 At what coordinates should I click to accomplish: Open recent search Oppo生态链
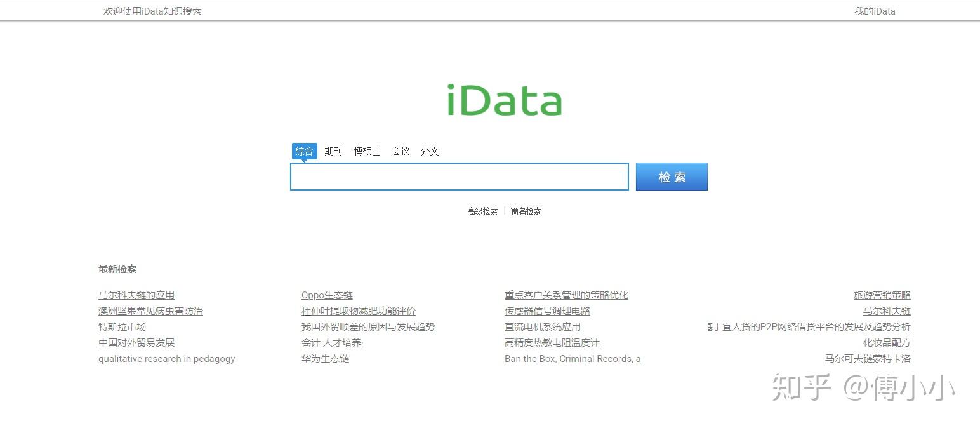[x=327, y=295]
